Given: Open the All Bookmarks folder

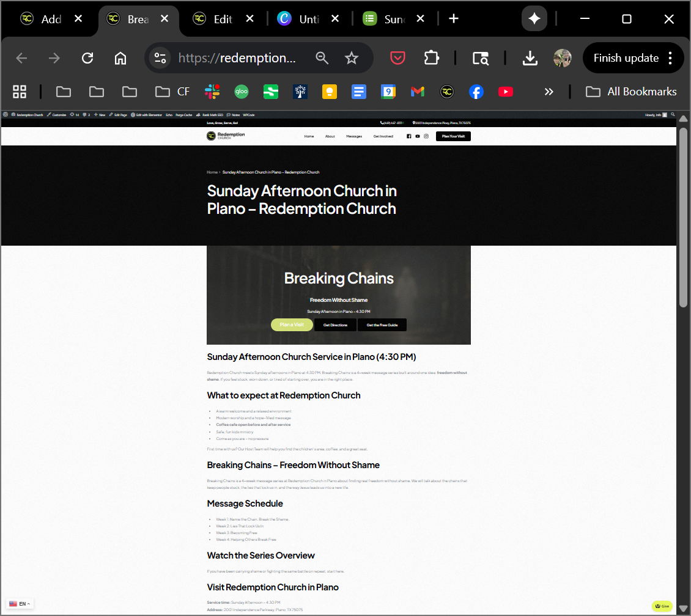Looking at the screenshot, I should click(631, 92).
